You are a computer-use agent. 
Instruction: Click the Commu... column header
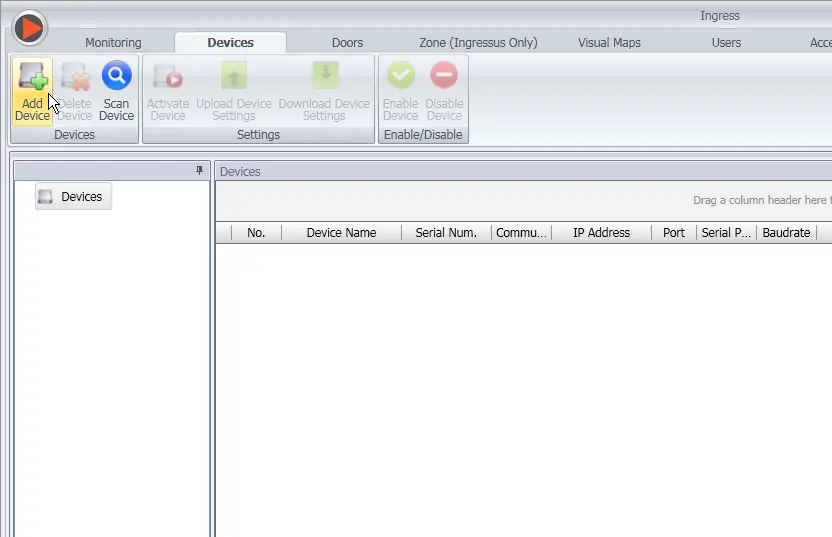tap(521, 232)
